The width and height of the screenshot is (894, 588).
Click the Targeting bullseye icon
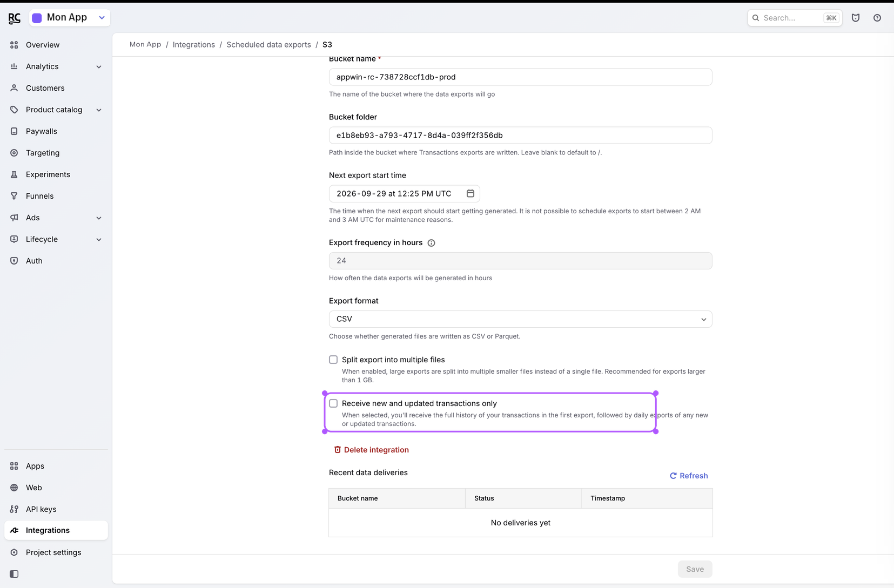pyautogui.click(x=14, y=153)
